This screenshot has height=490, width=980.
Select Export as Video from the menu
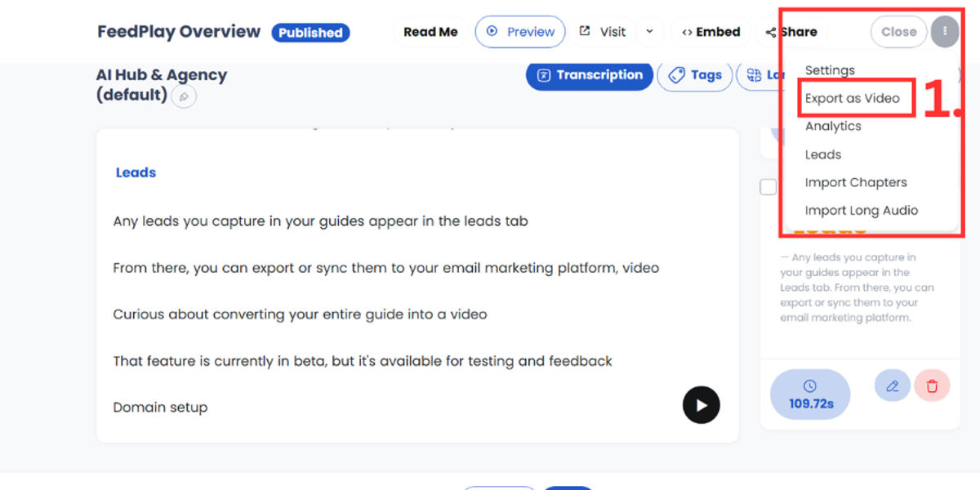coord(852,98)
